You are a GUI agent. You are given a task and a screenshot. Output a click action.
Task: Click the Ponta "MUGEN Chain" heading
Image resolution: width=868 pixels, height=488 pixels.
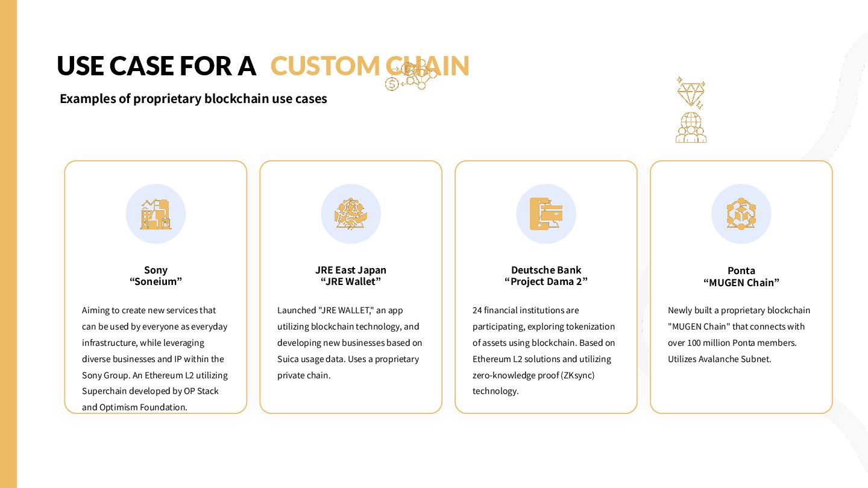click(x=741, y=277)
